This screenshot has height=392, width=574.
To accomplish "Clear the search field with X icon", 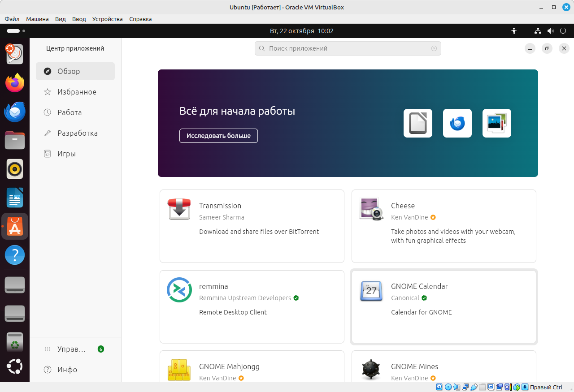I will (434, 48).
